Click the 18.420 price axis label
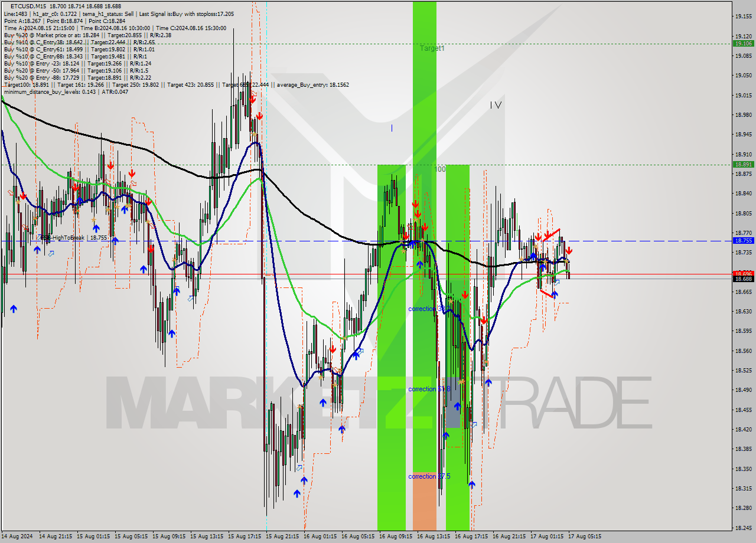Screen dimensions: 756x543 click(743, 429)
